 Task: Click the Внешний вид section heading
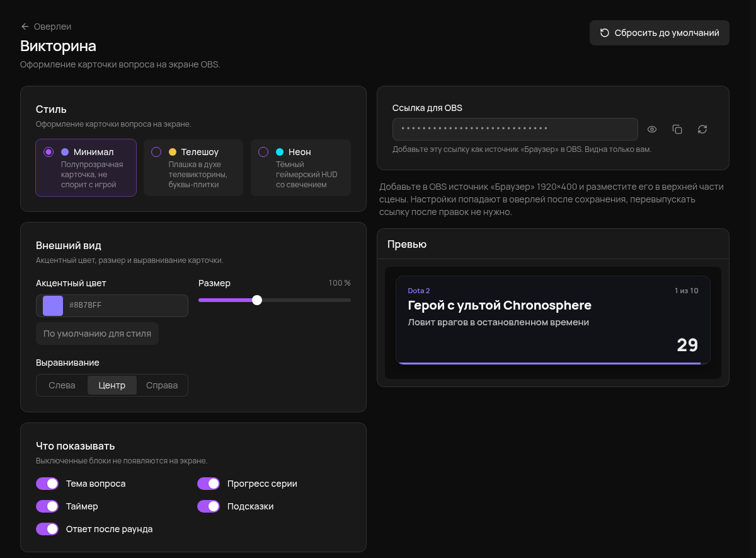coord(69,245)
